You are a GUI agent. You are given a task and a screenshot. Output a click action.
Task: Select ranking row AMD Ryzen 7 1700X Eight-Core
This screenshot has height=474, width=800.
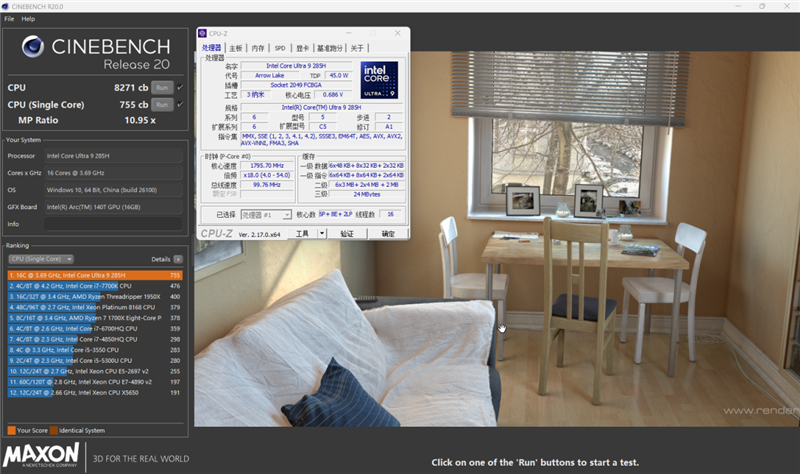pos(95,318)
